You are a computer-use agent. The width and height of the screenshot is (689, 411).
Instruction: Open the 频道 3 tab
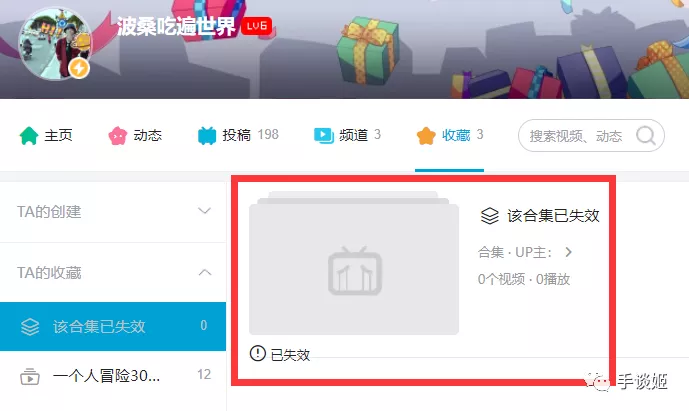tap(347, 135)
